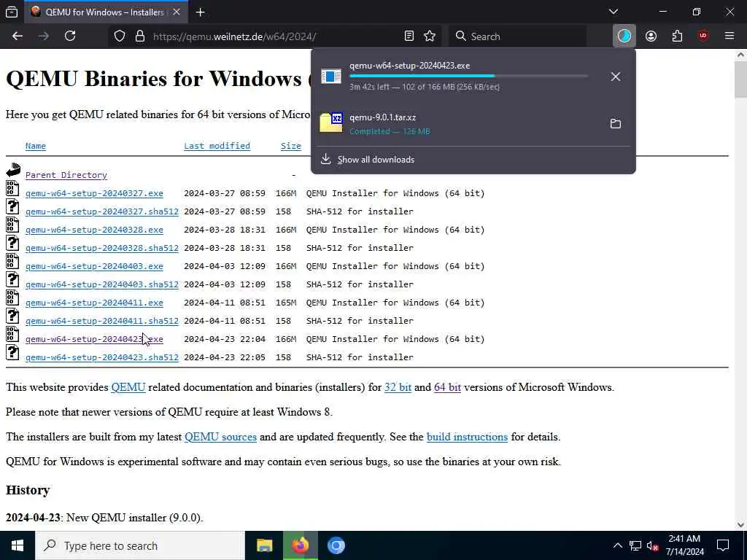Open qemu-w64-setup-20240403.sha512 checksum
The image size is (747, 560).
(102, 284)
